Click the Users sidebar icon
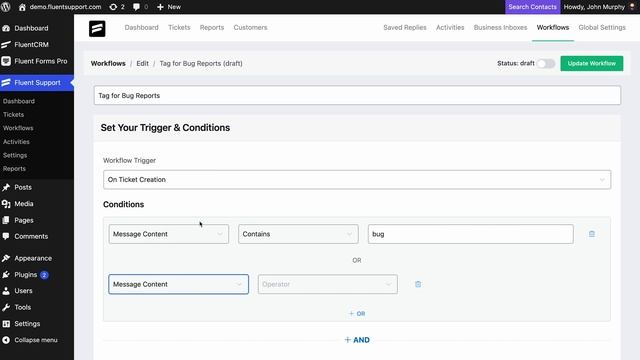Viewport: 640px width, 360px height. (6, 291)
